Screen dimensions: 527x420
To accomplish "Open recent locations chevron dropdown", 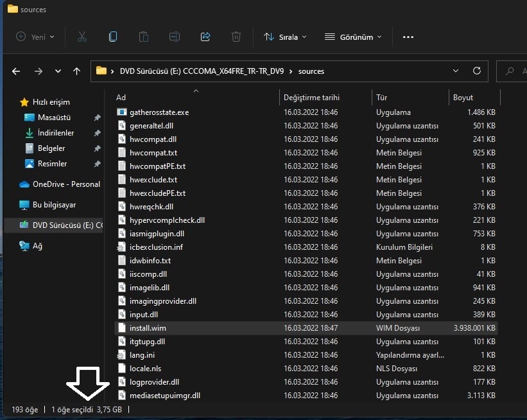I will point(58,71).
